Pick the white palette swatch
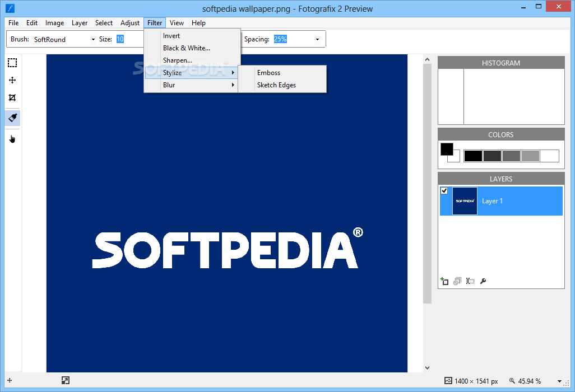The image size is (575, 392). (549, 156)
